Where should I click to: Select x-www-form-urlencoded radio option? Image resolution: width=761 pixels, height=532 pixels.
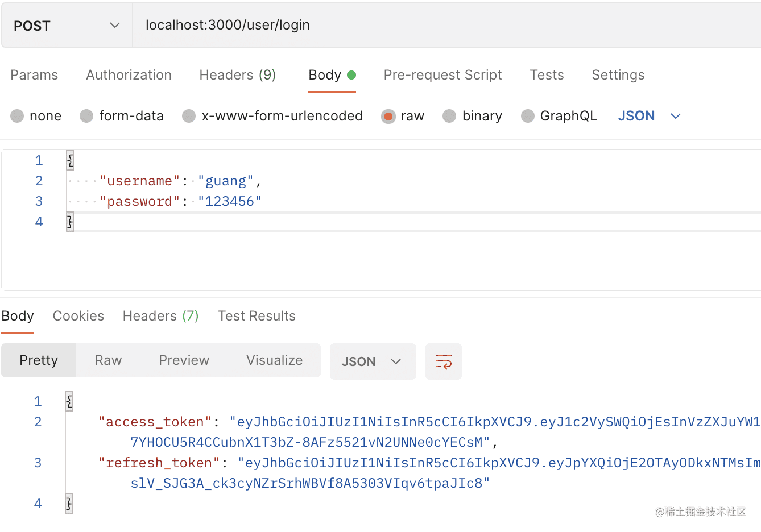(189, 116)
